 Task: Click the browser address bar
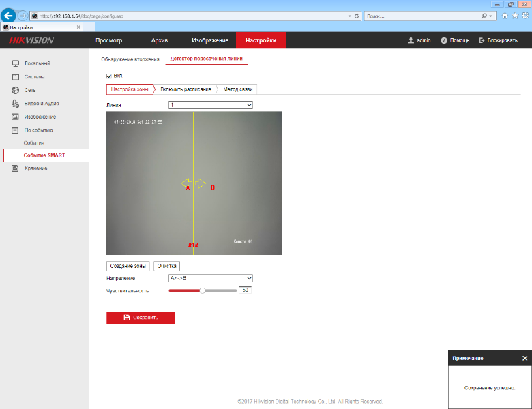(x=195, y=16)
